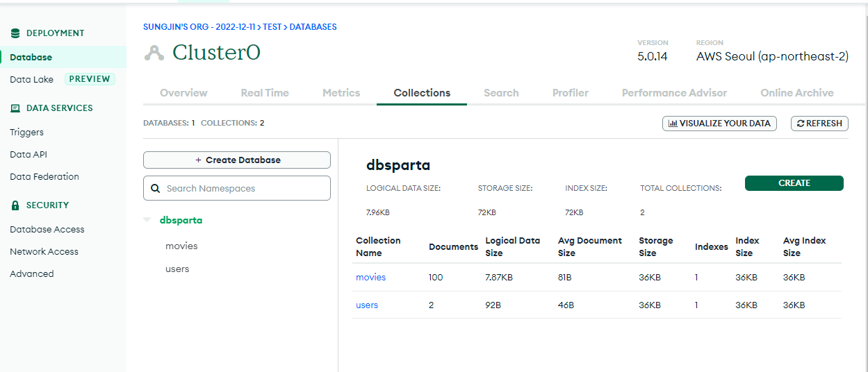Viewport: 868px width, 372px height.
Task: Click the 46B average document size
Action: (x=565, y=305)
